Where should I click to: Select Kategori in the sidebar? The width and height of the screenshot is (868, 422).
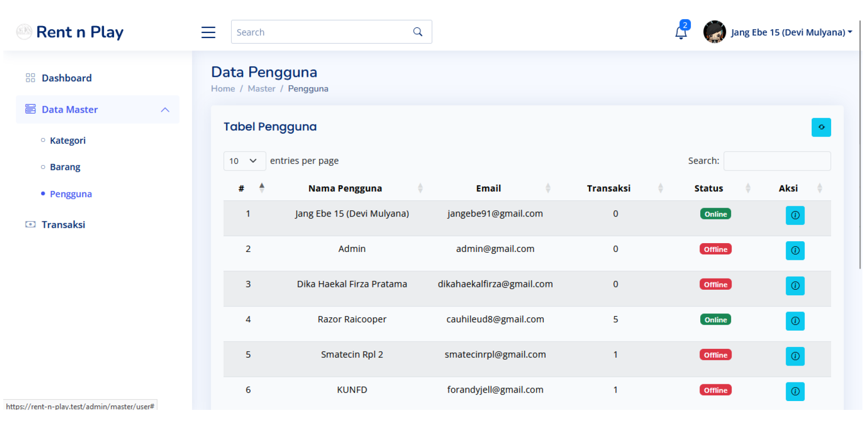tap(67, 140)
